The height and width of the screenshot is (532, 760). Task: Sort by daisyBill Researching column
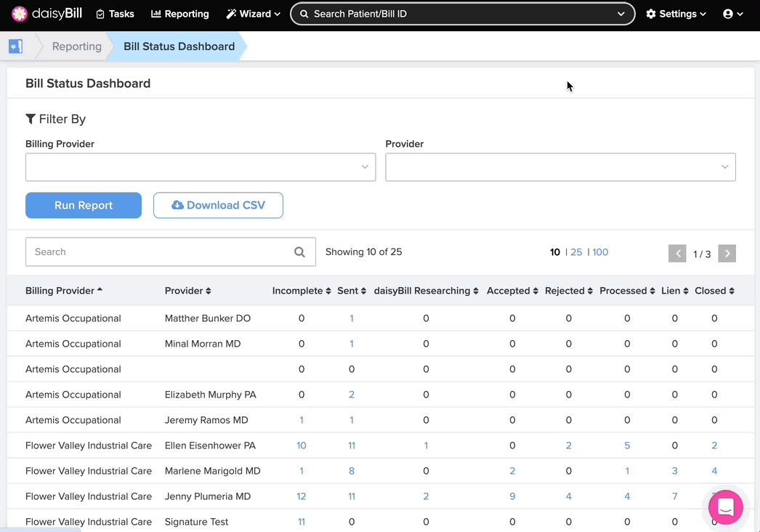click(426, 291)
